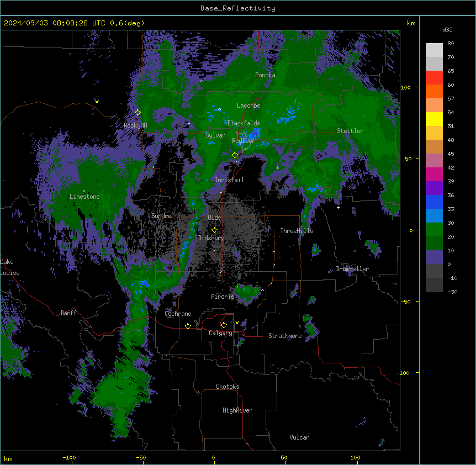Viewport: 476px width, 465px height.
Task: Click the -50 tick on the right axis
Action: 405,302
